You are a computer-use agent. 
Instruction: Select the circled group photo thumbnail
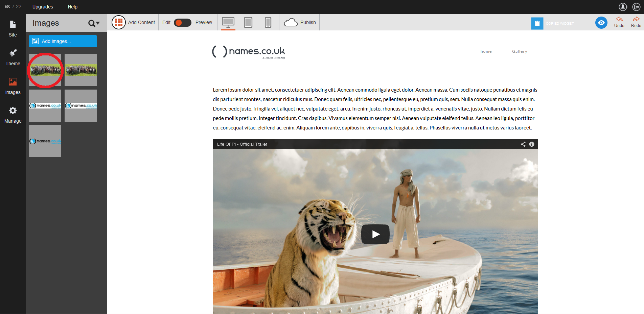click(x=45, y=70)
